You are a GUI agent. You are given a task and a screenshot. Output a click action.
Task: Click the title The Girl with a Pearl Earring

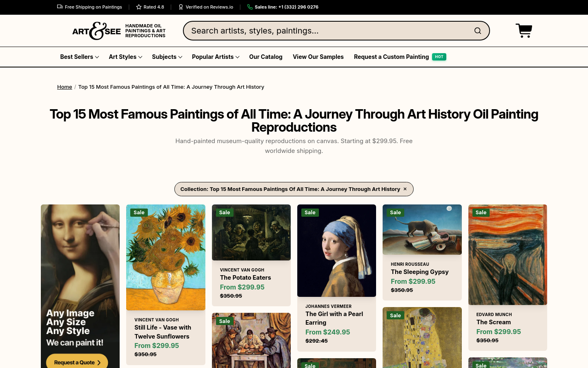pos(334,318)
